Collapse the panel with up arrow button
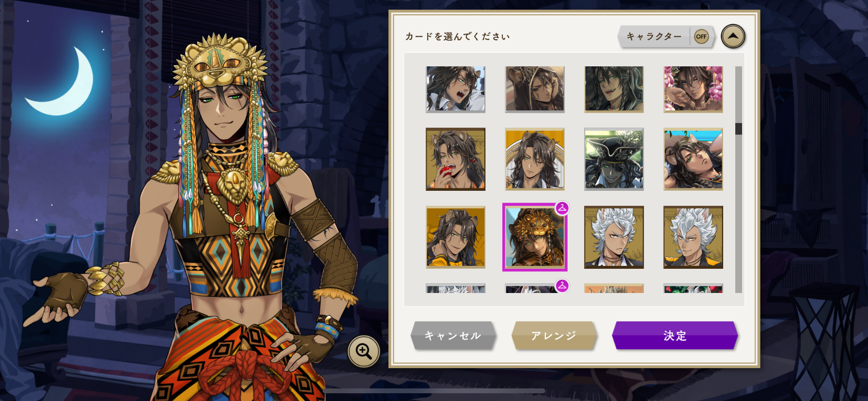 (x=733, y=36)
